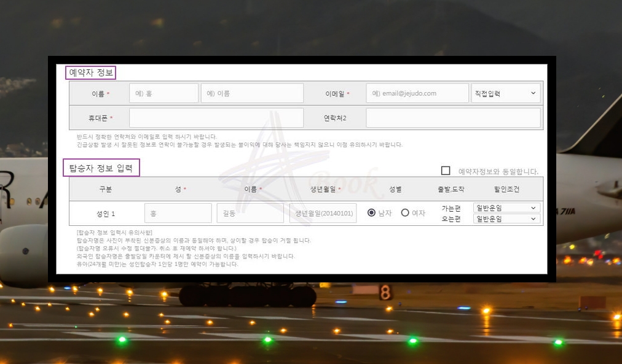Image resolution: width=622 pixels, height=364 pixels.
Task: Click the 생년월일 birthdate input field
Action: point(323,214)
